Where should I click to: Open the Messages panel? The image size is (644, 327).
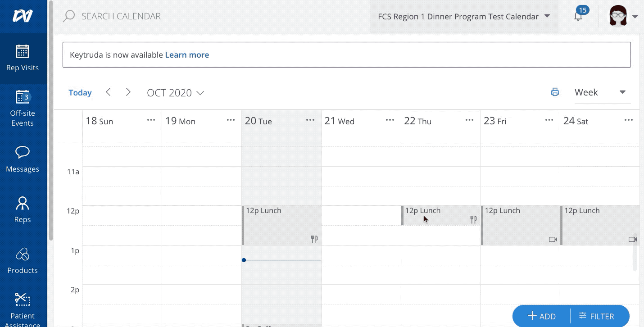pyautogui.click(x=23, y=160)
